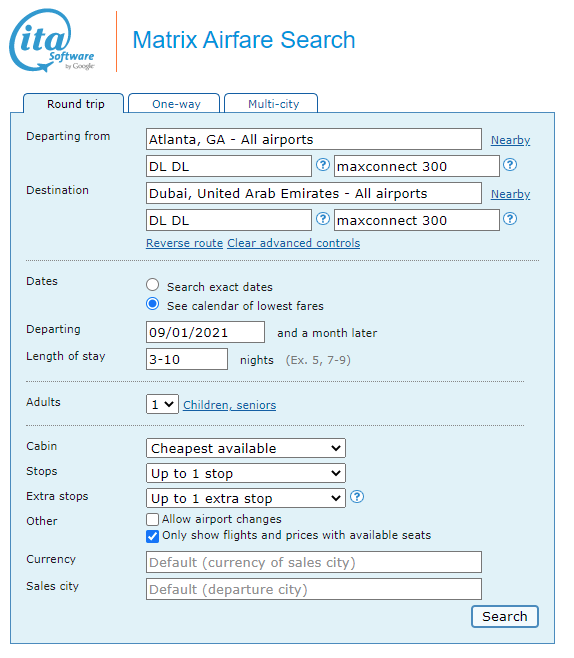Select See calendar of lowest fares option
This screenshot has height=658, width=574.
153,304
